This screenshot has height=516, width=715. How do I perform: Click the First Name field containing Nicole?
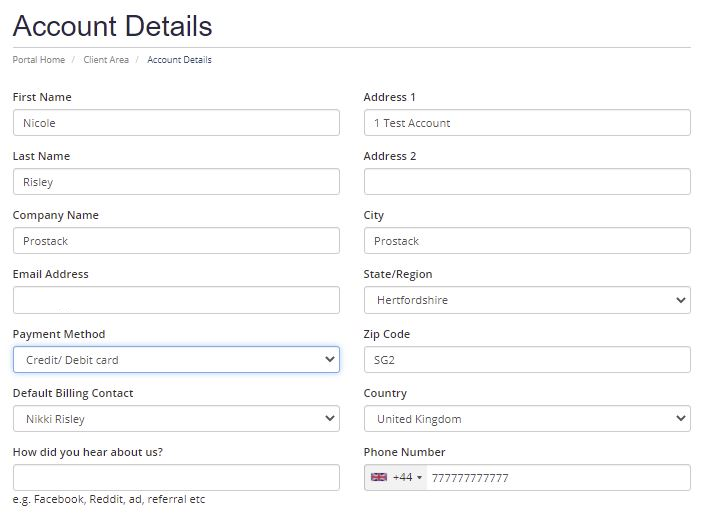click(x=176, y=123)
